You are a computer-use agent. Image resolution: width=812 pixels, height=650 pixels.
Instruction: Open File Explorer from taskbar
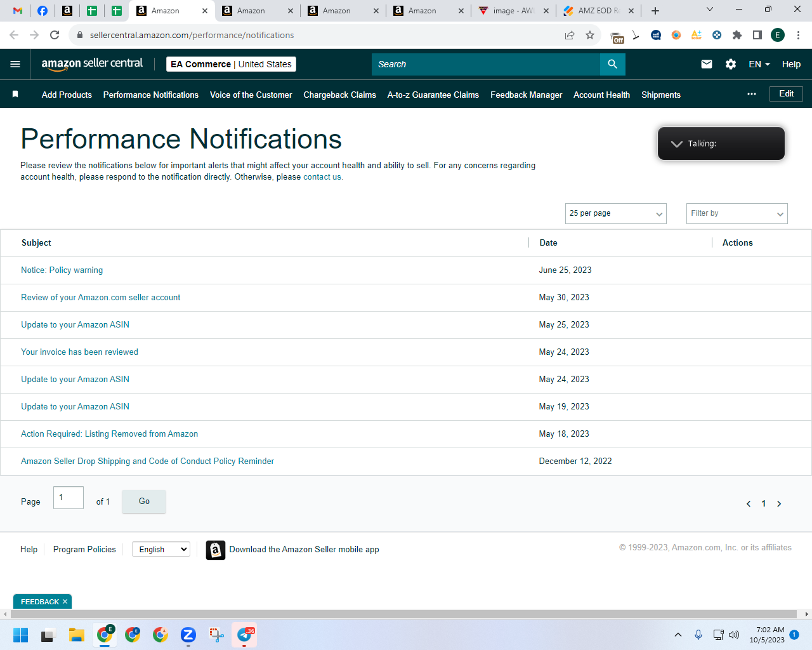(77, 635)
